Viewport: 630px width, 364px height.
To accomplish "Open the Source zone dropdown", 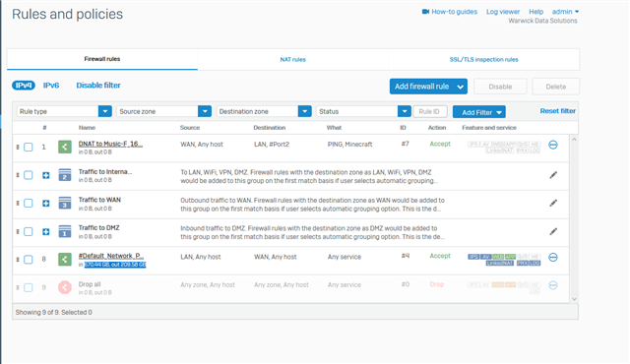I will point(164,111).
